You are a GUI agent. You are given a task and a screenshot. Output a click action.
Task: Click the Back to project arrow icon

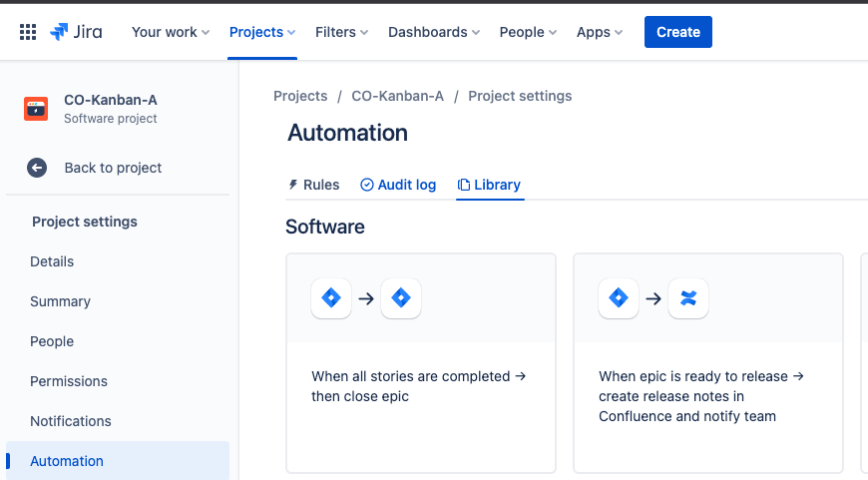tap(37, 168)
